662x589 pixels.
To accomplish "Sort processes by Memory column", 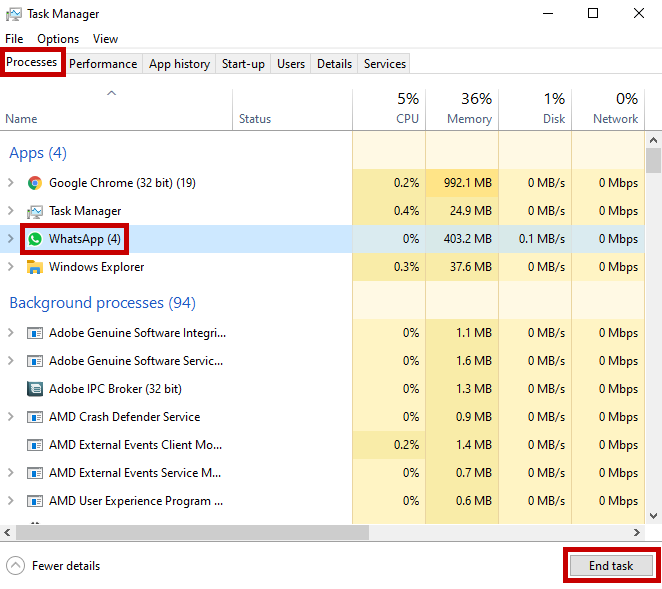I will (461, 109).
